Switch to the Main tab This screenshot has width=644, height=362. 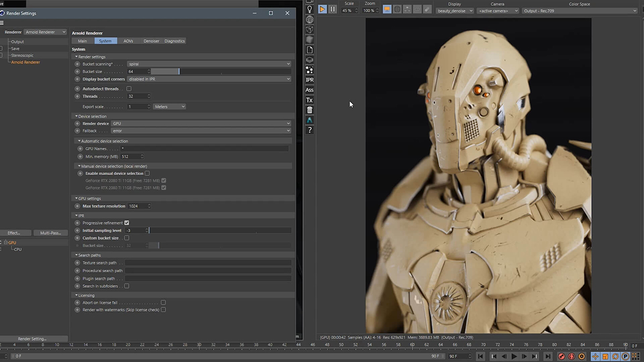[83, 41]
